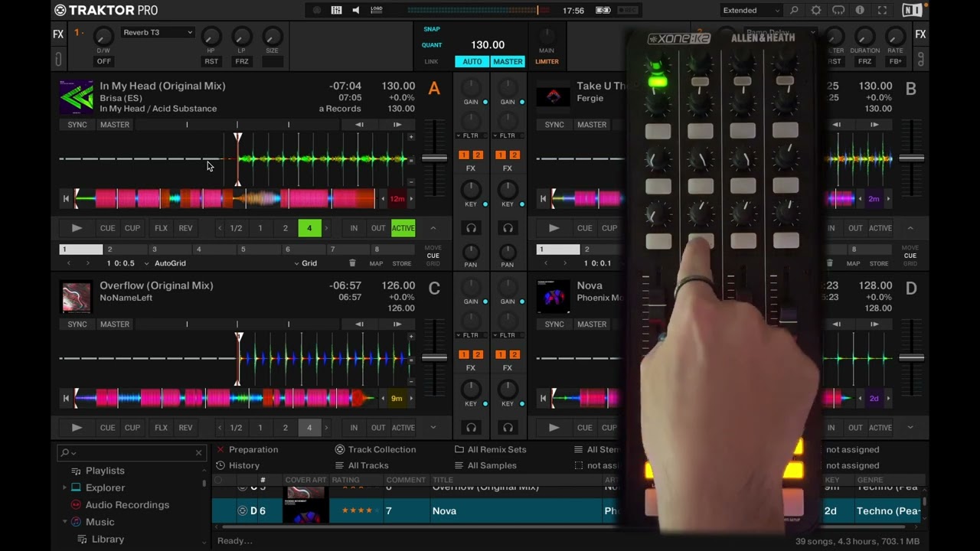Screen dimensions: 980x551
Task: Toggle the AUTO master clock button
Action: [472, 61]
